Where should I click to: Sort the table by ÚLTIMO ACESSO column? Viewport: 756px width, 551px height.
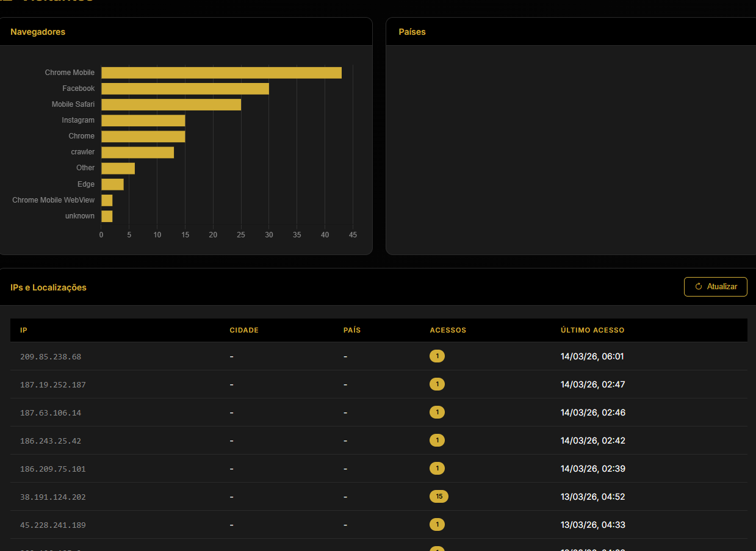point(592,330)
